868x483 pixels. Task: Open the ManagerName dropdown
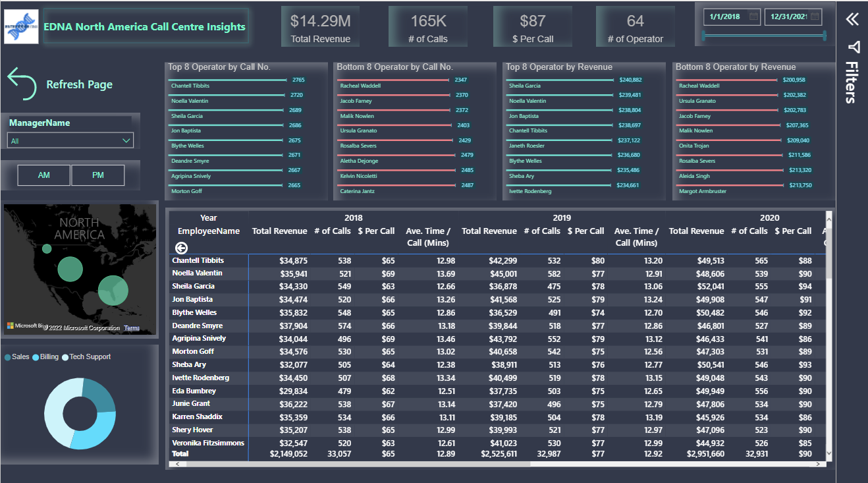click(x=70, y=140)
